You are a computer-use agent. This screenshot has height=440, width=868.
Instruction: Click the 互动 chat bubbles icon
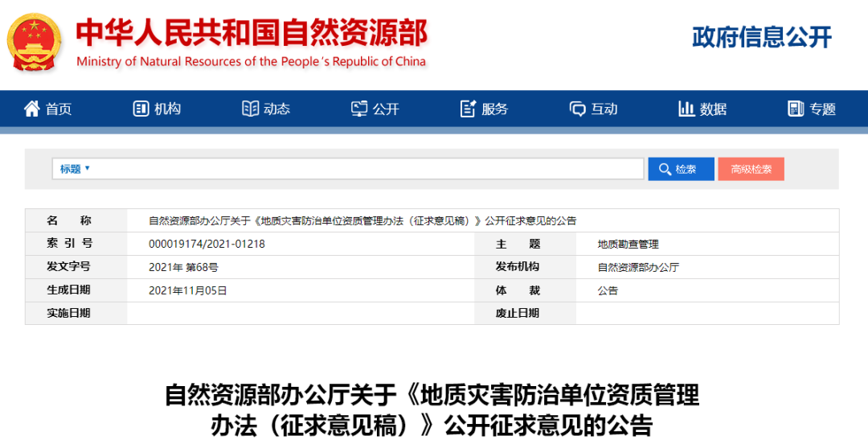(x=577, y=109)
